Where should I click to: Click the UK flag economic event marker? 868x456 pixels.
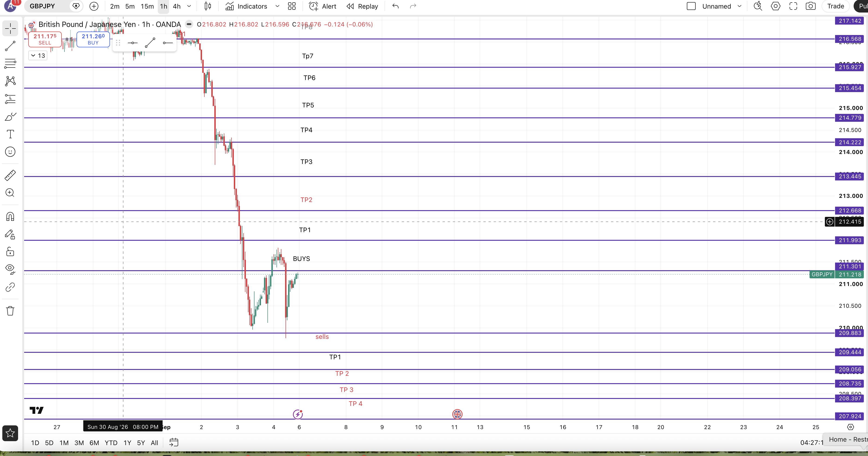click(x=457, y=414)
